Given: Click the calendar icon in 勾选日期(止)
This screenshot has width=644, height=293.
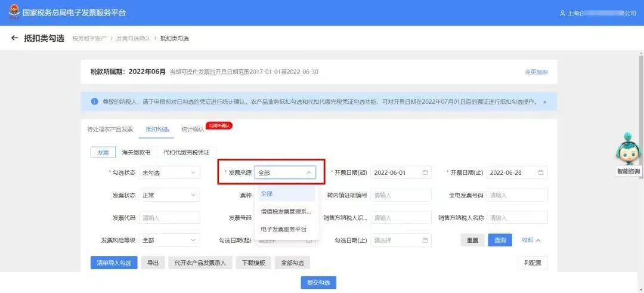Looking at the screenshot, I should 425,240.
